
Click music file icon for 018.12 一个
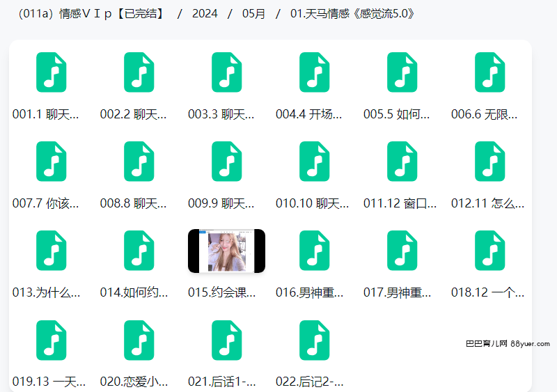coord(490,251)
